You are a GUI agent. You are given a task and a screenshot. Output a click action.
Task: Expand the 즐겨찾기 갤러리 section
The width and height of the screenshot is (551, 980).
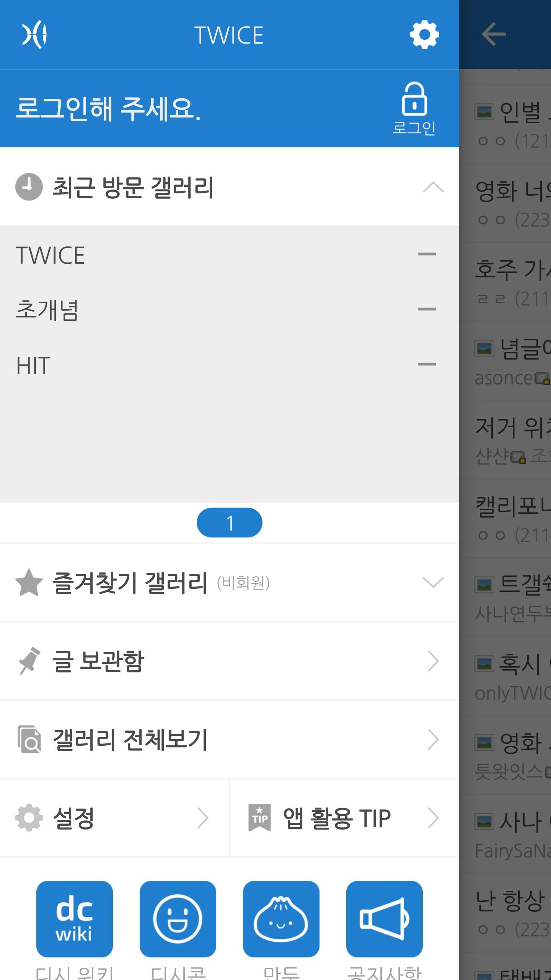point(433,582)
